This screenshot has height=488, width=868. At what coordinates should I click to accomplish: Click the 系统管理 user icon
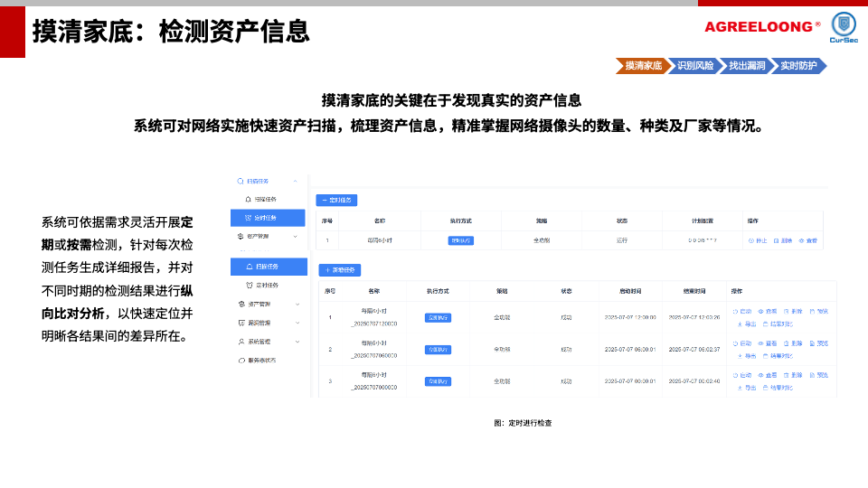241,342
